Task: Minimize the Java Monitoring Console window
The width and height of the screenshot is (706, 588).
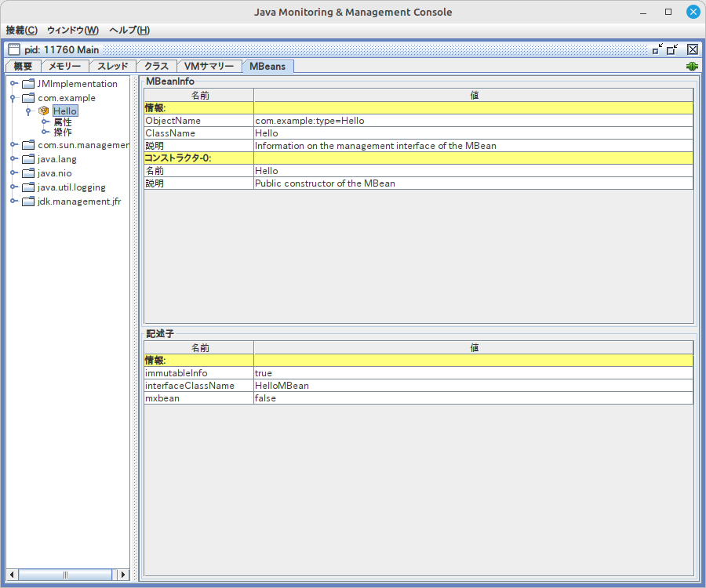Action: (x=643, y=12)
